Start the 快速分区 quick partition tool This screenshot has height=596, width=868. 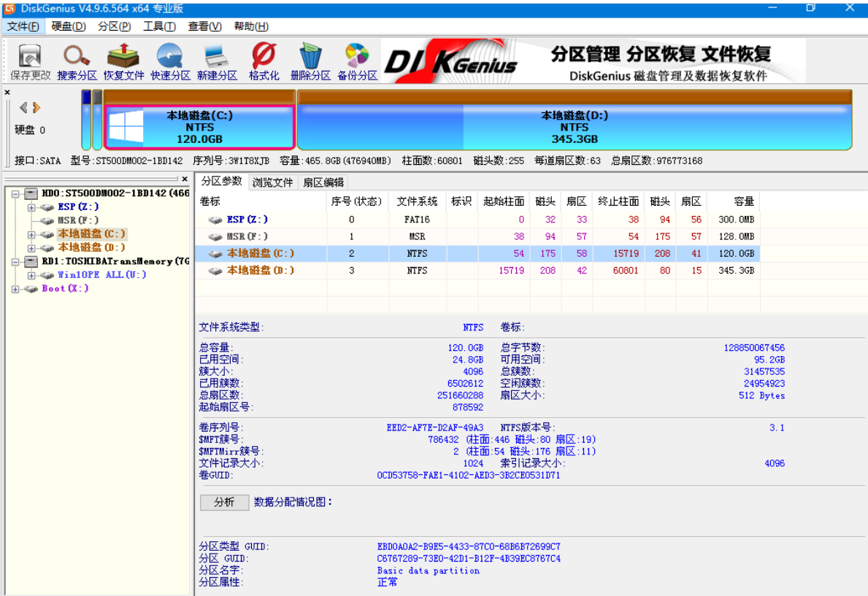[170, 61]
